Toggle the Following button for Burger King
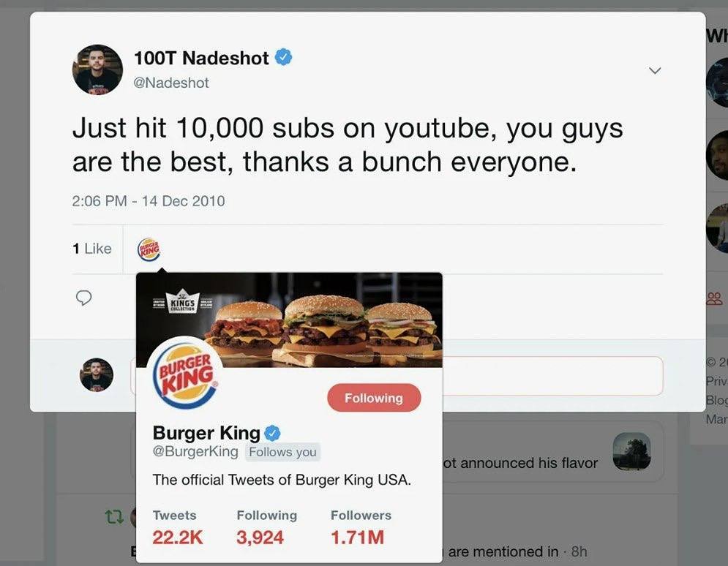This screenshot has width=728, height=566. pyautogui.click(x=374, y=398)
